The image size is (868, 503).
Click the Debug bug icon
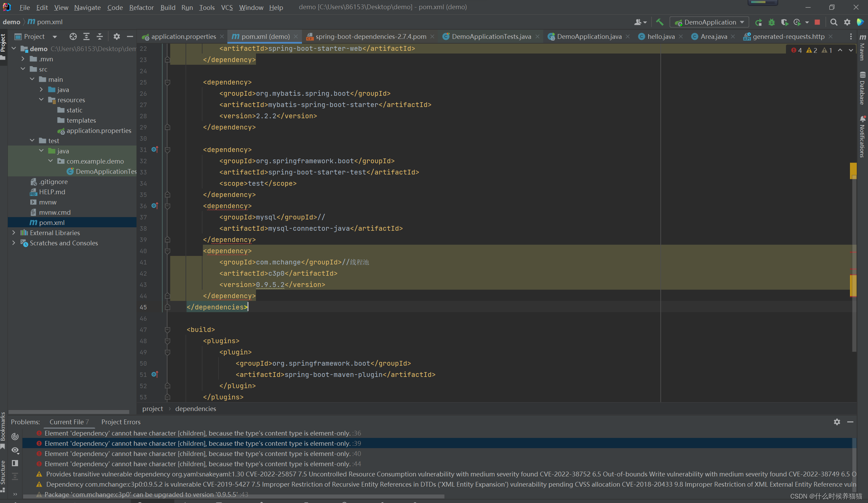[x=772, y=22]
